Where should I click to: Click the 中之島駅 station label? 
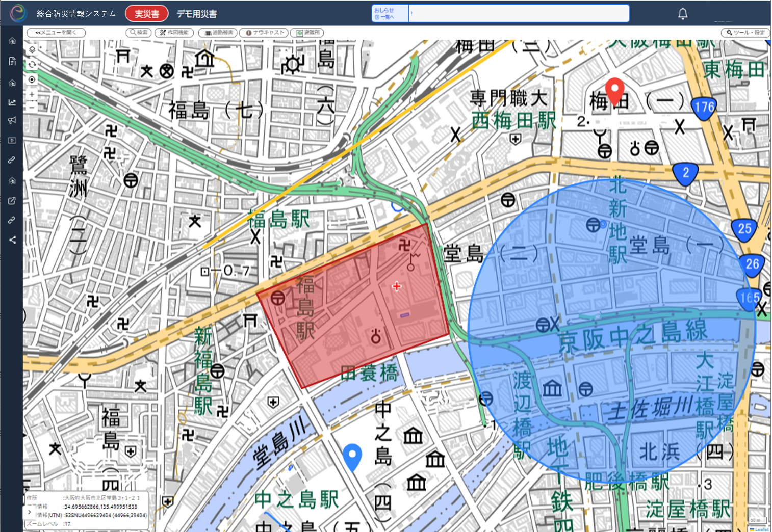point(296,499)
